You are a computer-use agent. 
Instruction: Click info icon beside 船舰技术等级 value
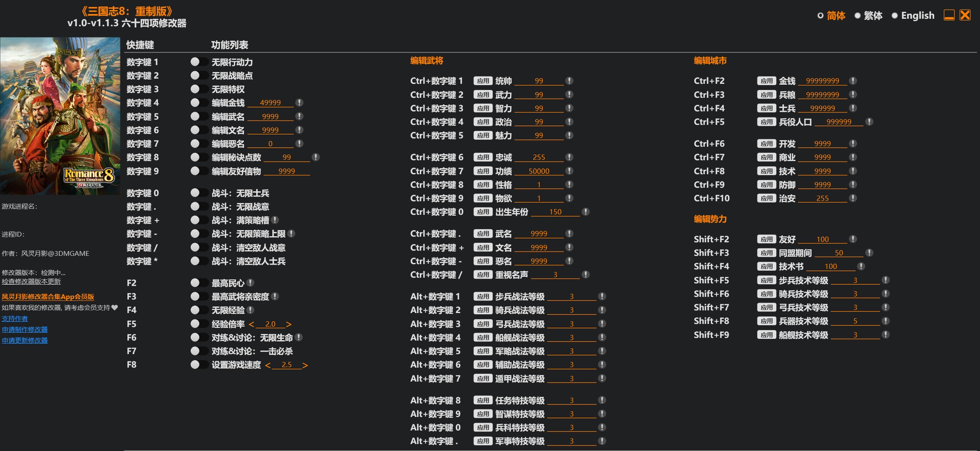click(x=886, y=335)
